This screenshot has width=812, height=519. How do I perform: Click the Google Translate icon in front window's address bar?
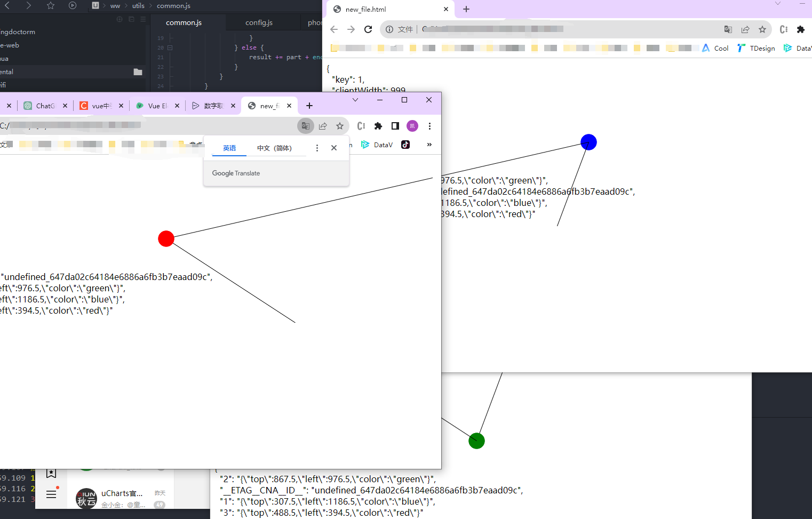click(x=306, y=126)
